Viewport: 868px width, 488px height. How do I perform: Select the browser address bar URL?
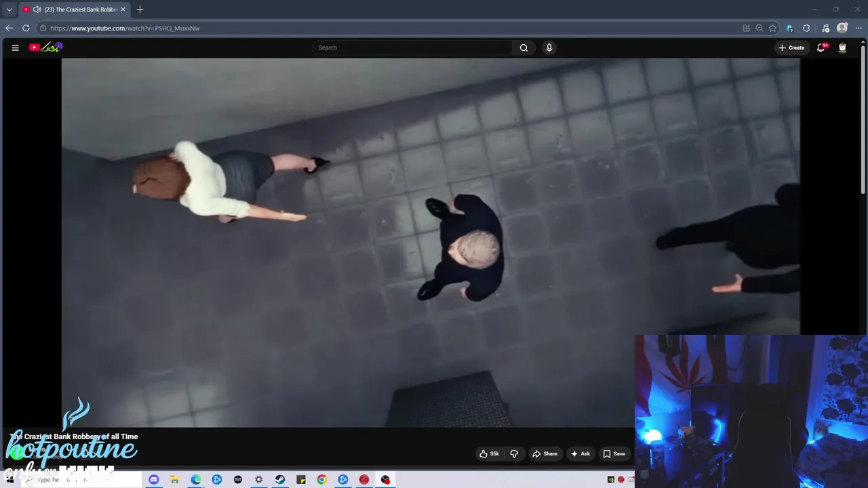point(125,28)
